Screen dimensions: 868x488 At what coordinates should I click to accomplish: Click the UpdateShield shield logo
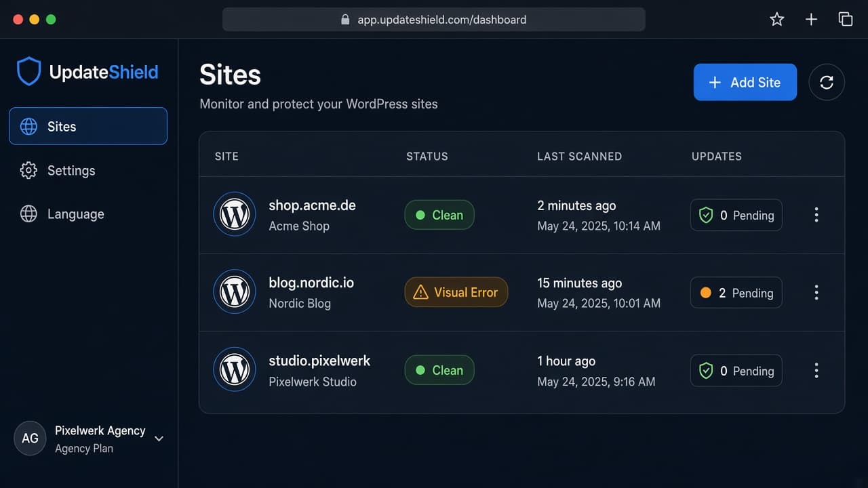[29, 72]
